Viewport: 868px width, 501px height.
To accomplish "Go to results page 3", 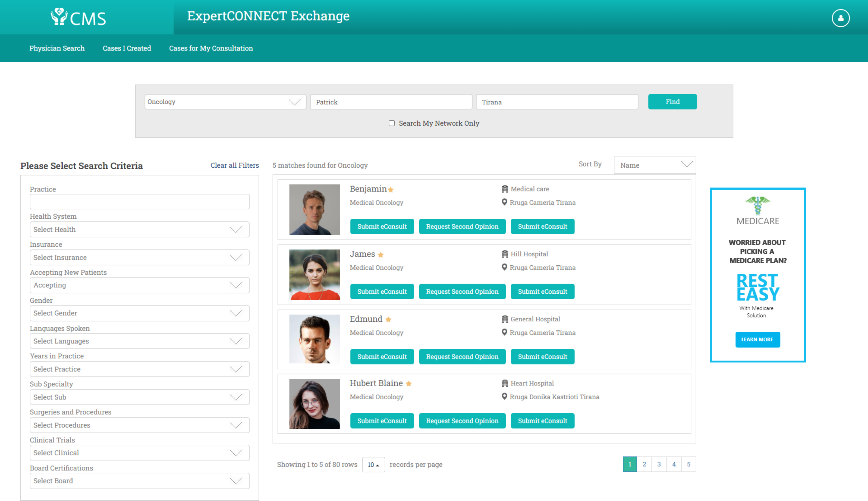I will coord(659,464).
